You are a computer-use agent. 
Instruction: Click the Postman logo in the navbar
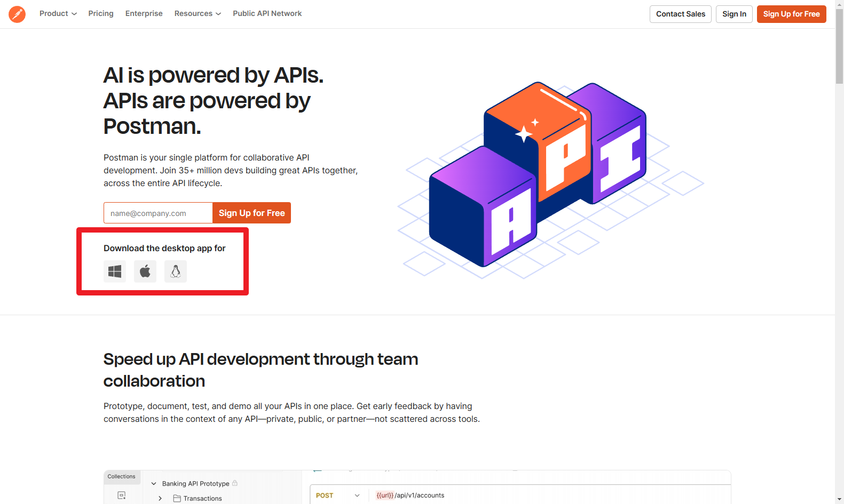(17, 14)
